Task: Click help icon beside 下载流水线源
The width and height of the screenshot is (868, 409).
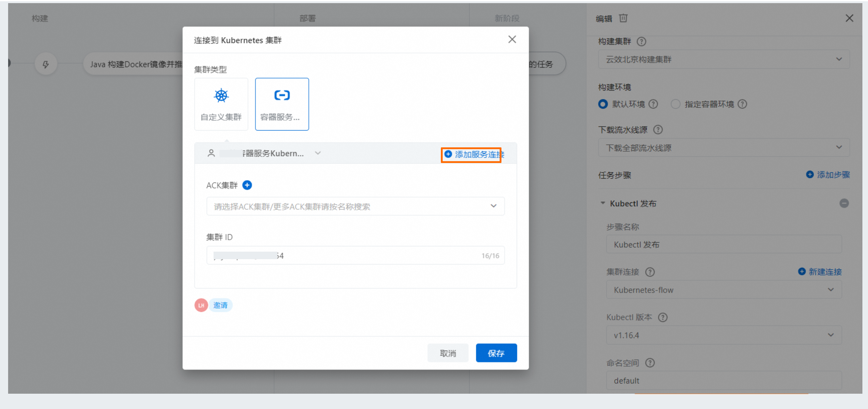Action: click(658, 130)
